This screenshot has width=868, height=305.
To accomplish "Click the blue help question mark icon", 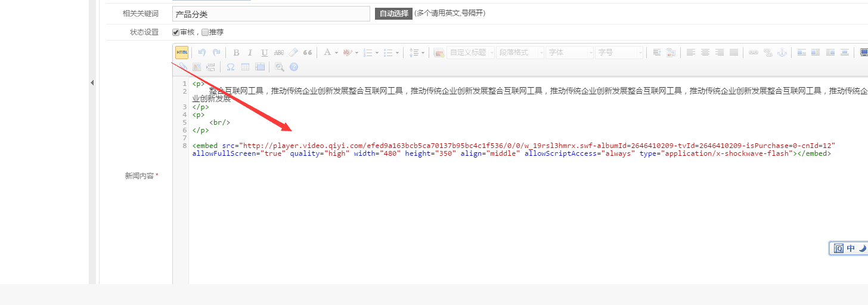I will [294, 67].
